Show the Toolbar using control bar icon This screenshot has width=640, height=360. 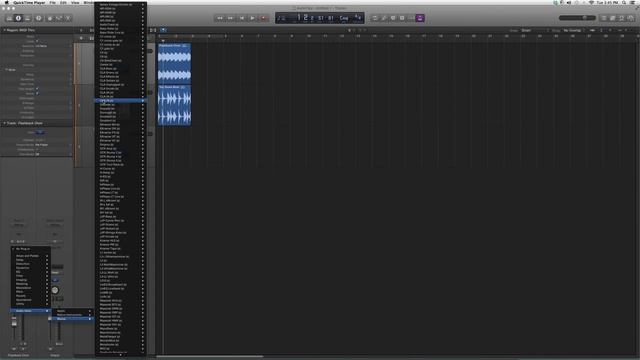point(27,18)
